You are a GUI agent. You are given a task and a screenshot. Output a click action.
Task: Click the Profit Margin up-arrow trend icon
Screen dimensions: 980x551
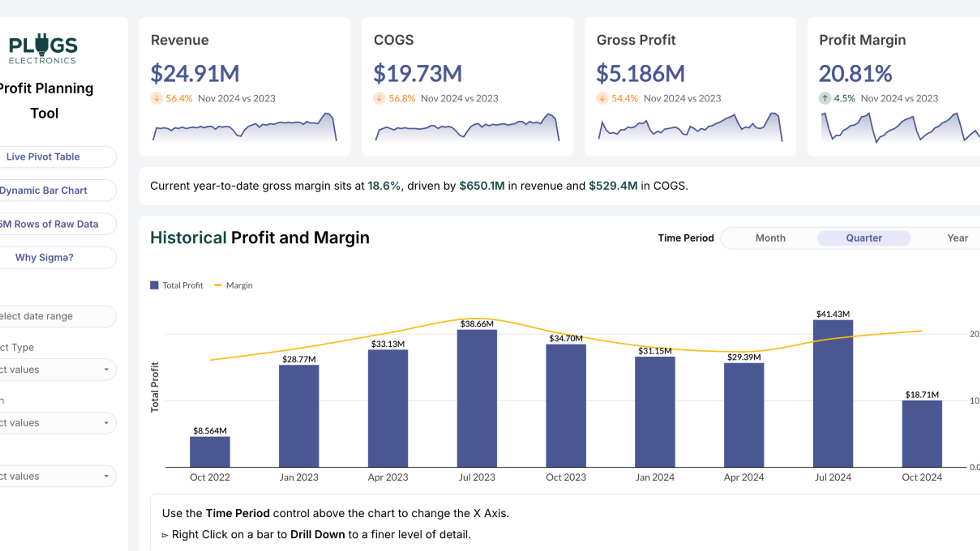[825, 98]
